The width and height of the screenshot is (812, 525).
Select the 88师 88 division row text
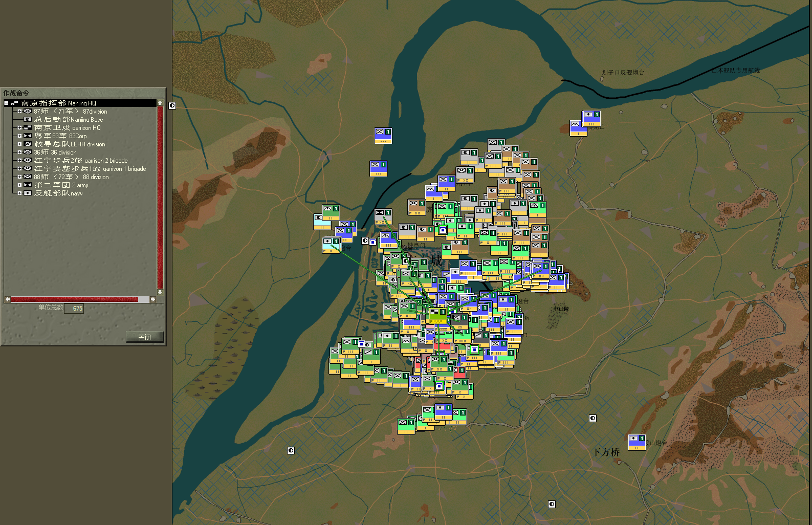point(72,177)
